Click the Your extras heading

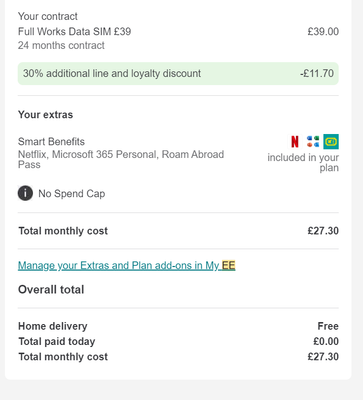pyautogui.click(x=45, y=115)
